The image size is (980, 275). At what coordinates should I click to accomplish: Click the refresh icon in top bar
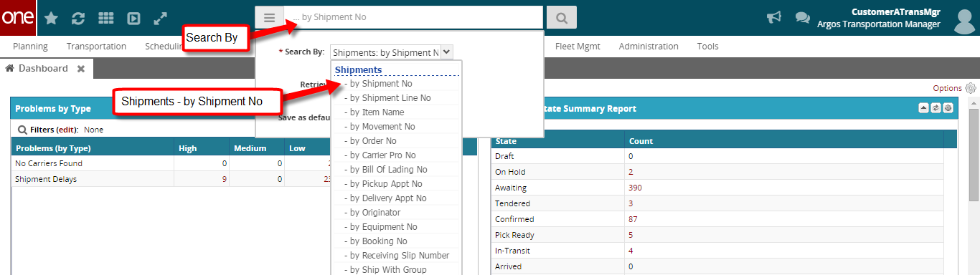[x=78, y=19]
